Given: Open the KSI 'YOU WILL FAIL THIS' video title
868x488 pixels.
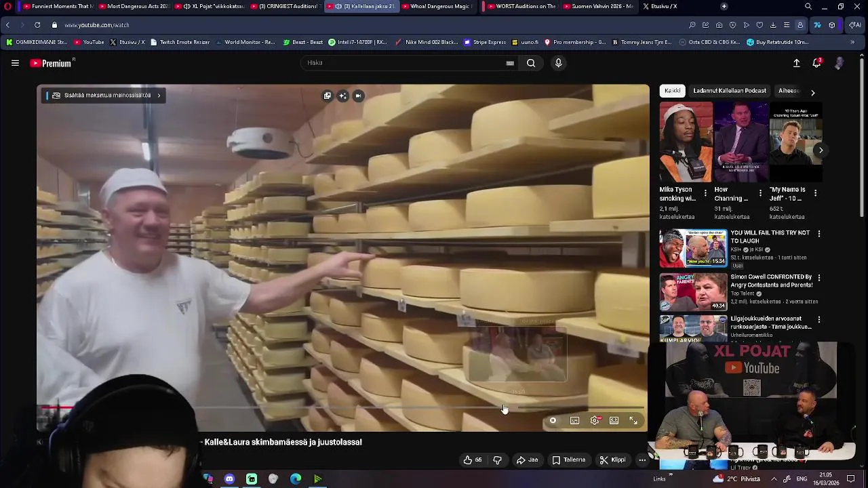Looking at the screenshot, I should point(770,237).
